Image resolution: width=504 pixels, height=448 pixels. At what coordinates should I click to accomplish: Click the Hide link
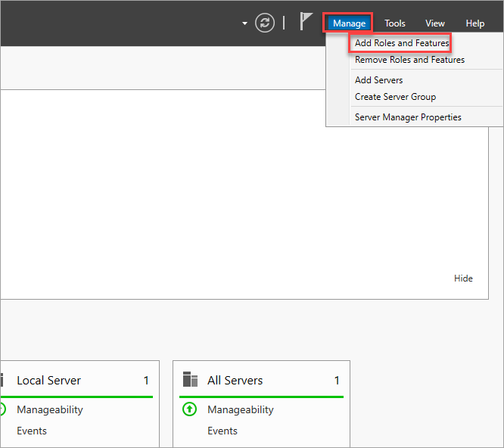point(463,278)
